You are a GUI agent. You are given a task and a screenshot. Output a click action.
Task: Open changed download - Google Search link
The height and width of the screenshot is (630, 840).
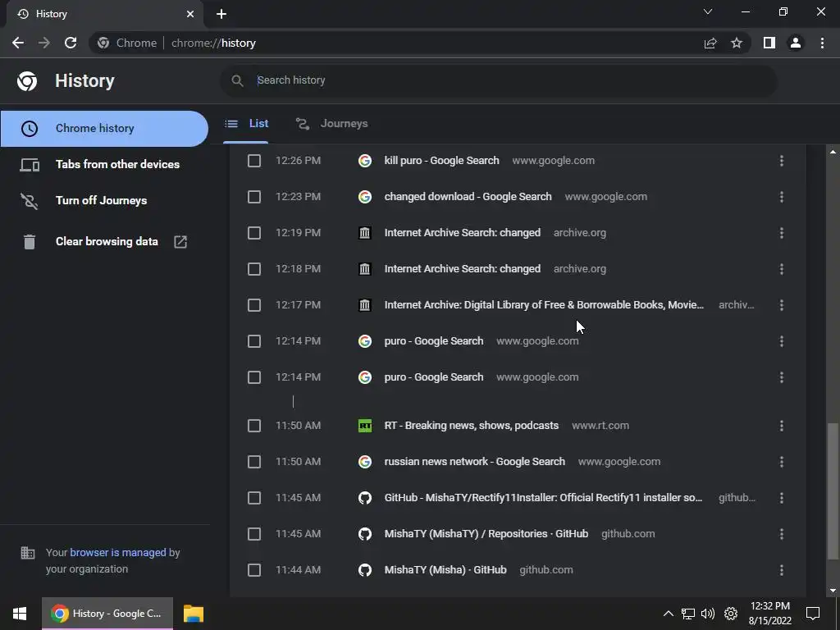click(x=468, y=197)
